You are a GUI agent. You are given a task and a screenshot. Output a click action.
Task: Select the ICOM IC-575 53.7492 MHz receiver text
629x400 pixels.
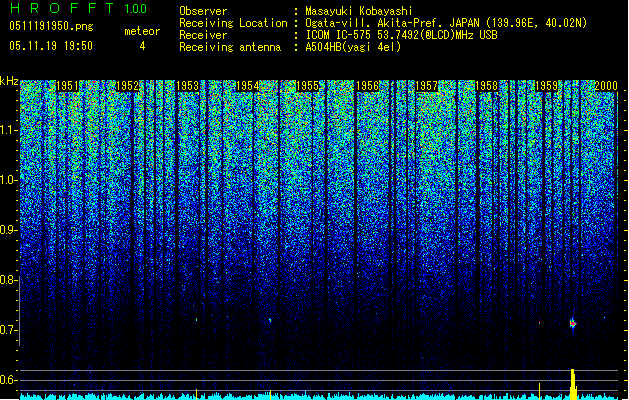tap(401, 35)
